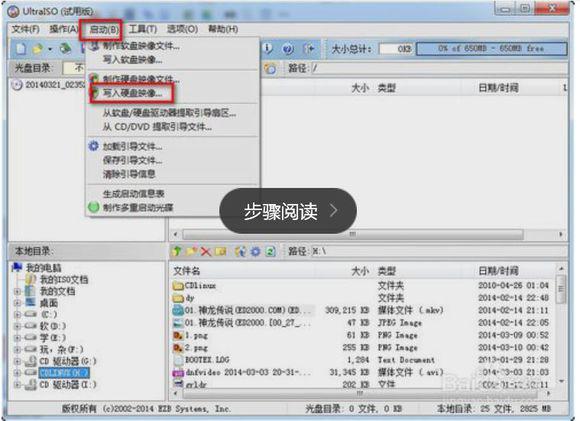The height and width of the screenshot is (421, 580).
Task: Click the icon left of the local toolbar gear
Action: (240, 252)
